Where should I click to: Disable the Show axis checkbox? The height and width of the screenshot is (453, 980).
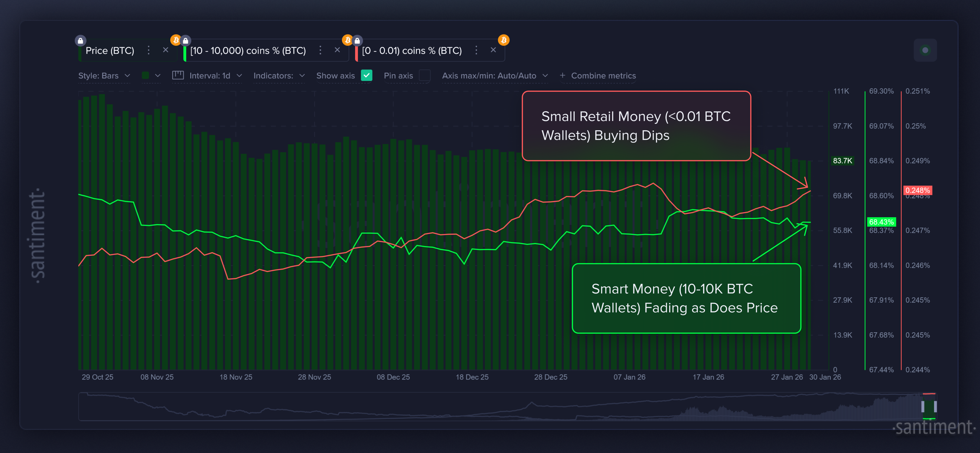click(366, 75)
